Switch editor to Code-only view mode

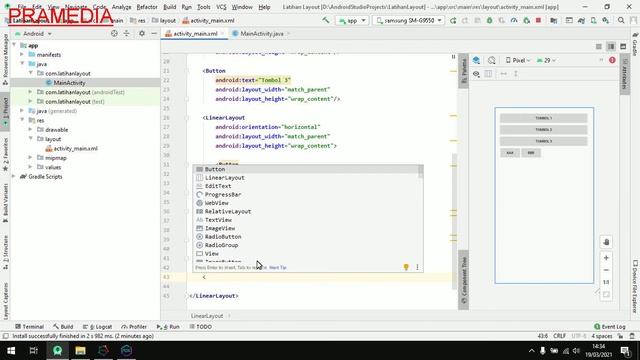(599, 47)
